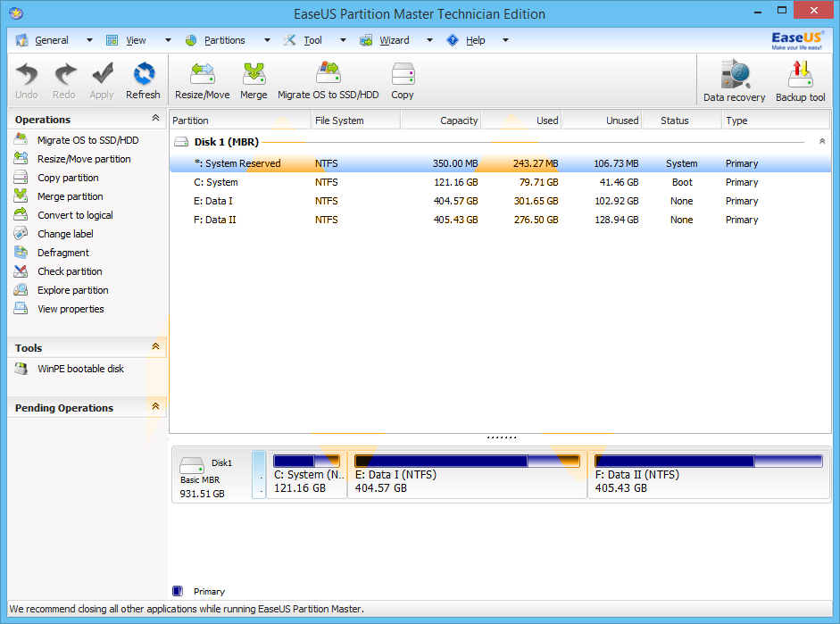Click the app icon in title bar
Screen dimensions: 840x624
coord(16,12)
